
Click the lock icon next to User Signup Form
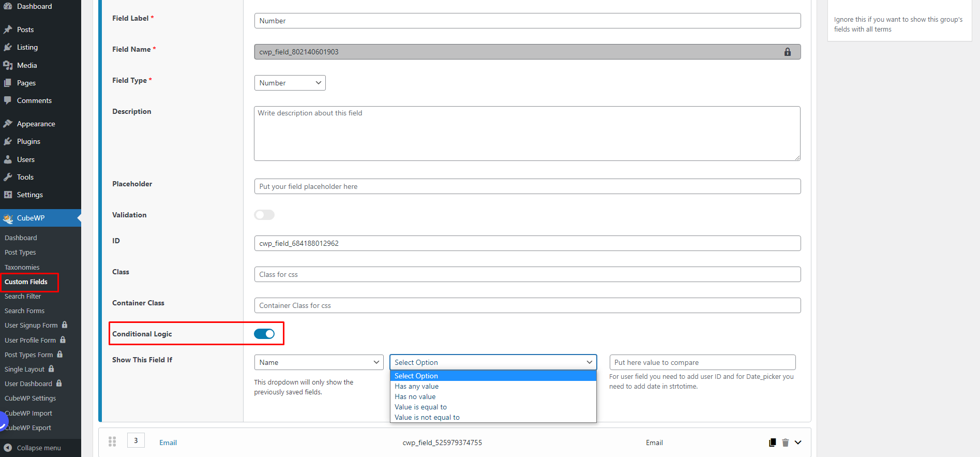click(65, 325)
